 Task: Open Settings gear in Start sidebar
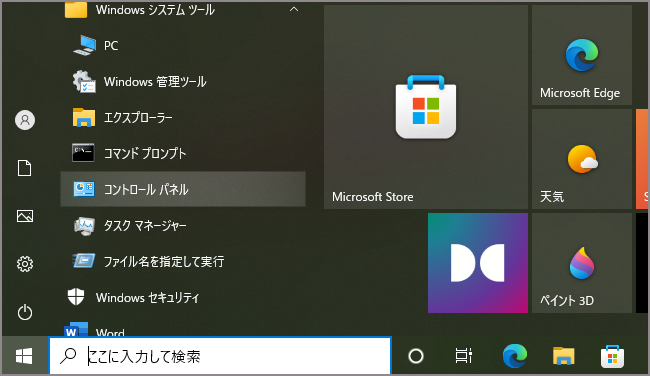pos(25,264)
